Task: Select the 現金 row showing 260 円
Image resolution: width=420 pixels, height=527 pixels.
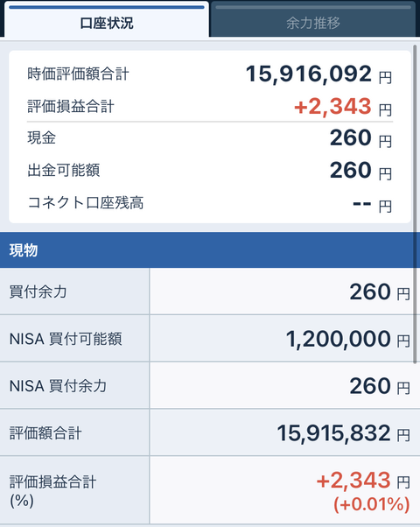Action: [210, 138]
